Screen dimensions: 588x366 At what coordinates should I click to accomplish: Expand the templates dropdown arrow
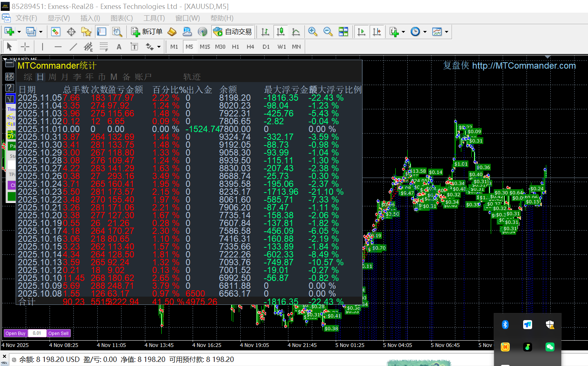(446, 32)
